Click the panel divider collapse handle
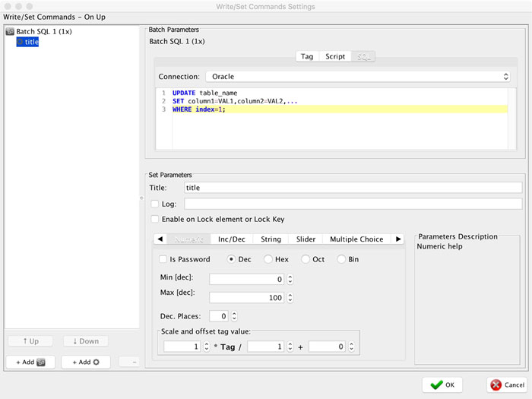This screenshot has width=532, height=399. tap(141, 198)
